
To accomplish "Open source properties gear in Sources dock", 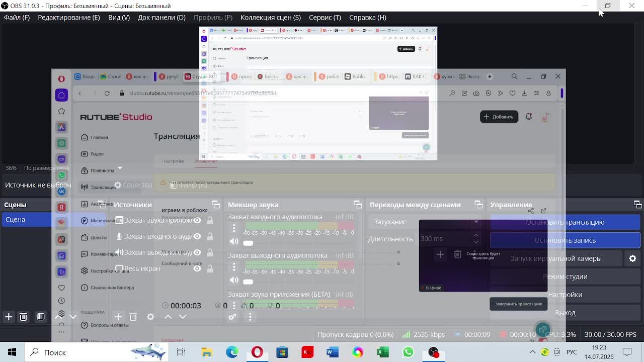I will click(150, 317).
